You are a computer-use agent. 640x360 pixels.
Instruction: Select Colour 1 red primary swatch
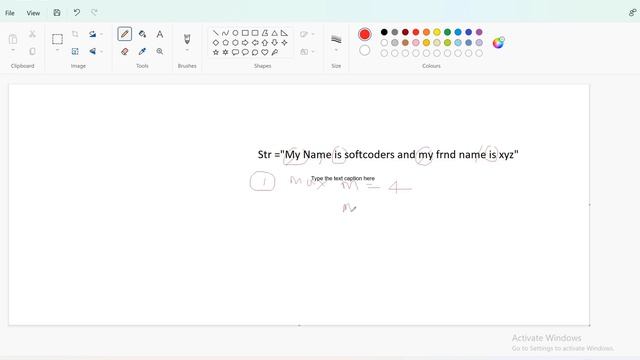[x=364, y=34]
